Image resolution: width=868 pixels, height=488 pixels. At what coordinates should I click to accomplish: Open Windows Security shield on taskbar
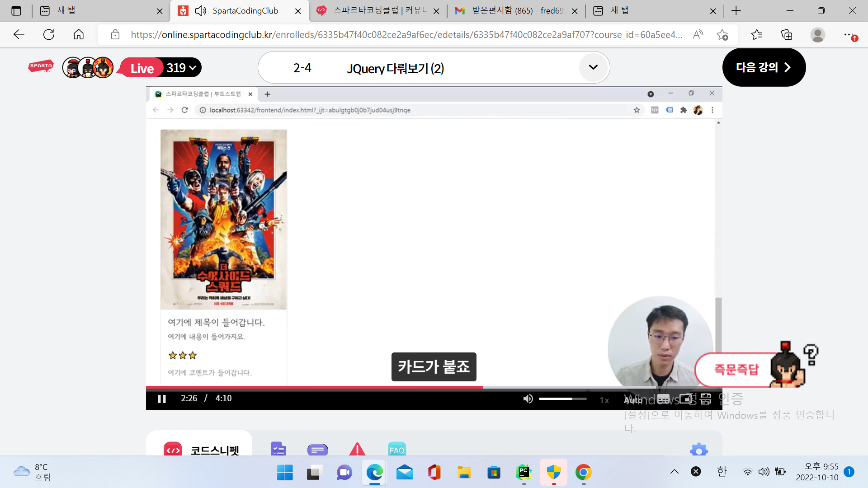(553, 473)
